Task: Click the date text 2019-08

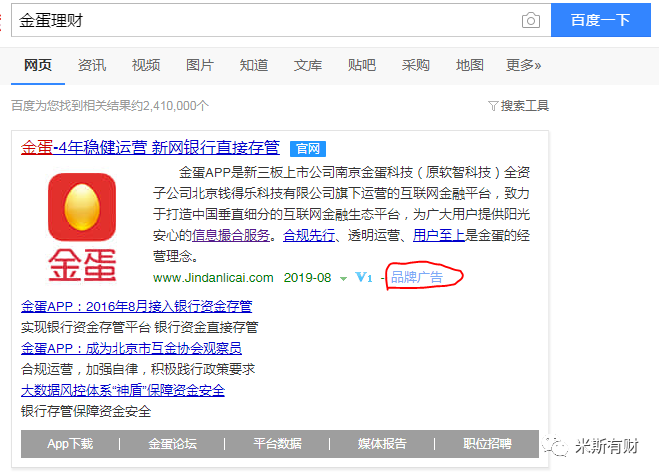Action: [x=307, y=278]
